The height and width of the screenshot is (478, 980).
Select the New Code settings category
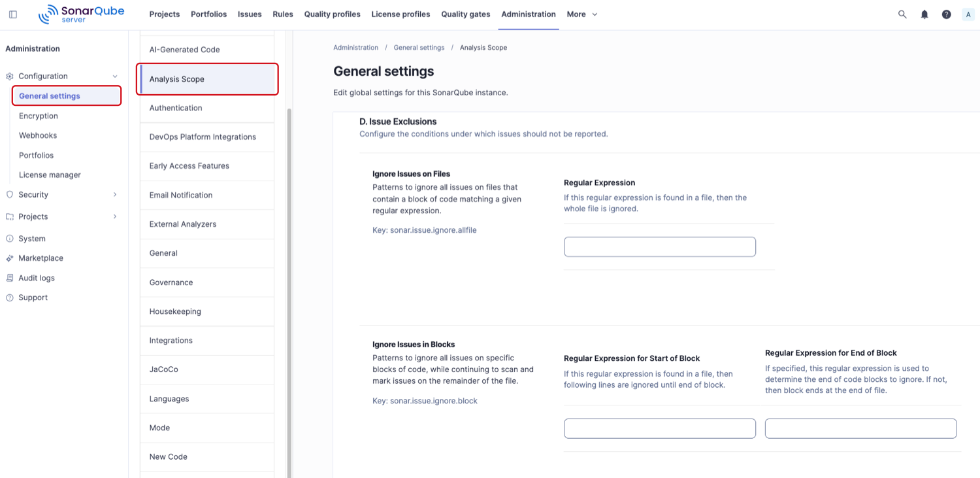[x=207, y=457]
